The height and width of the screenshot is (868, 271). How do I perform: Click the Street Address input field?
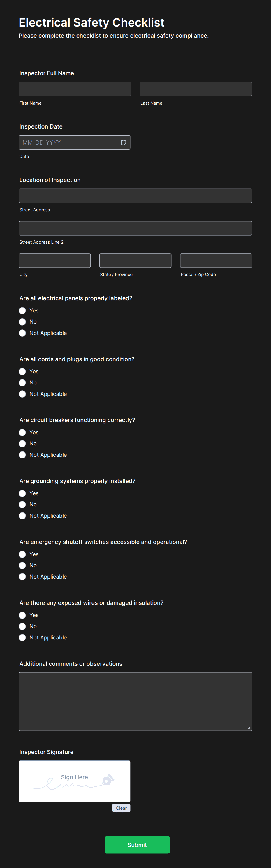click(135, 196)
